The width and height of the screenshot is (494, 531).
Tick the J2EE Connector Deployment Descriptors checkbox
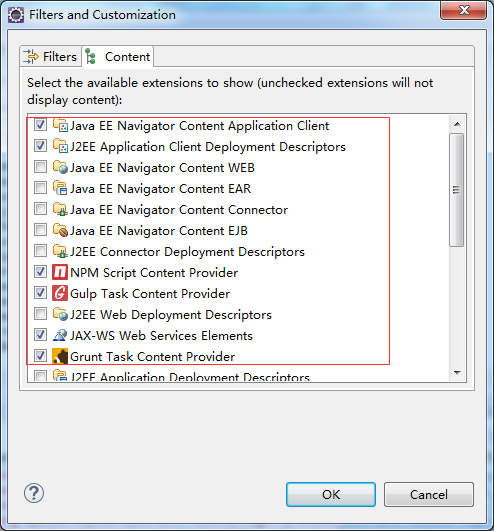(40, 251)
